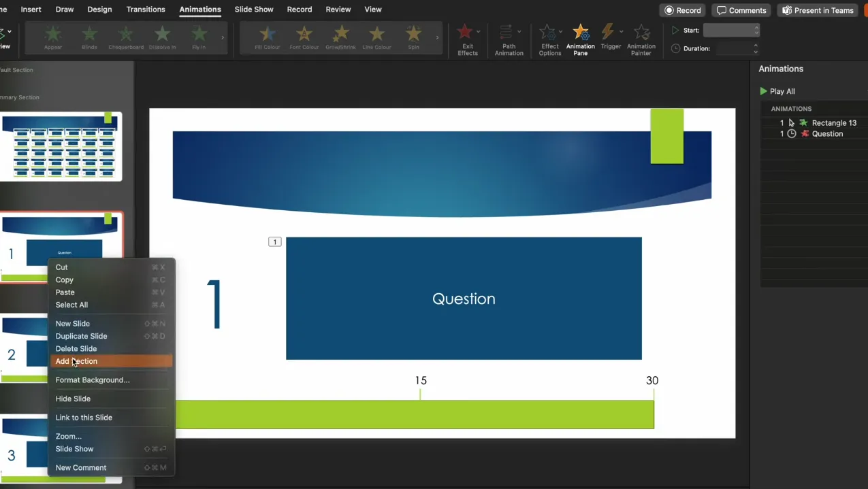The height and width of the screenshot is (489, 868).
Task: Open the Comments pane button
Action: pos(741,10)
